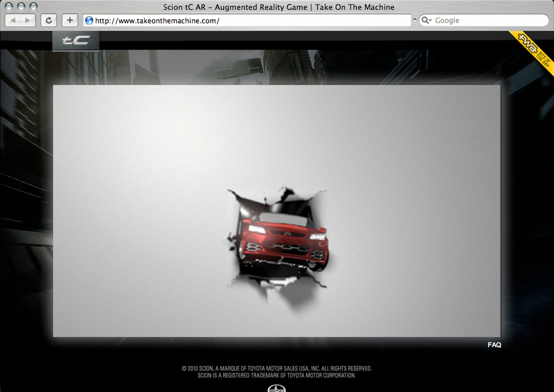Click the magnifying glass search icon
554x392 pixels.
[x=426, y=20]
